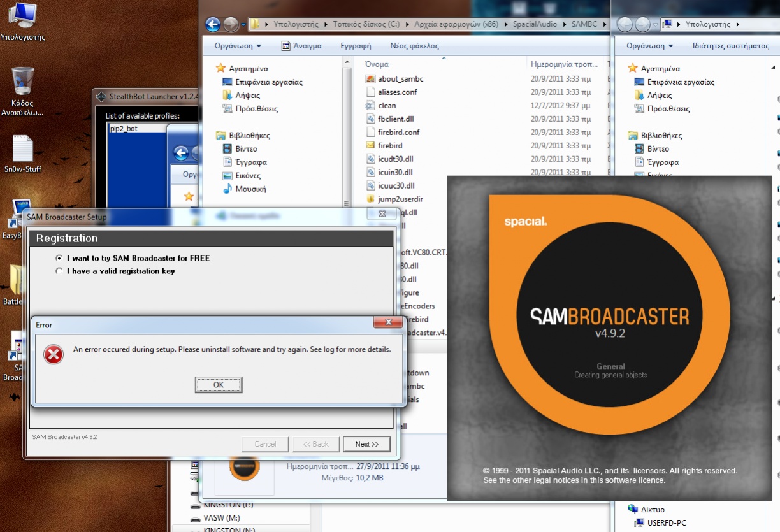This screenshot has height=532, width=780.
Task: Select USERFD-PC network computer
Action: pyautogui.click(x=660, y=523)
